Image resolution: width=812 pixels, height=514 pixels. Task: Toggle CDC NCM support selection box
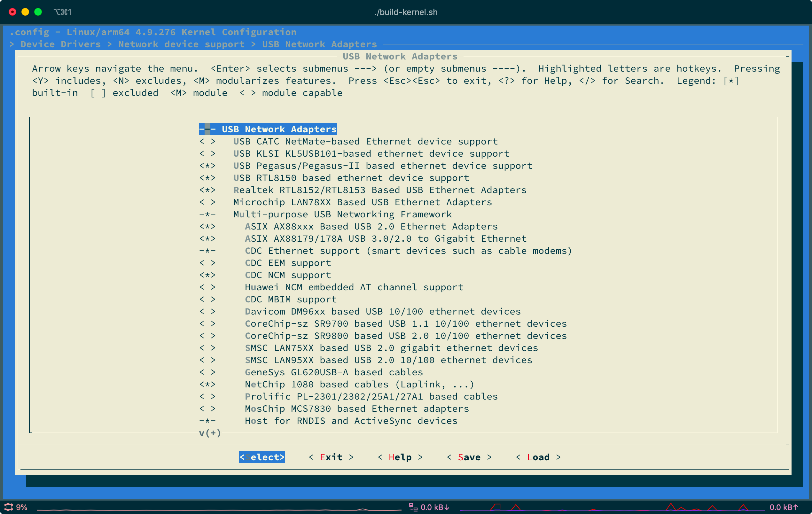tap(207, 275)
